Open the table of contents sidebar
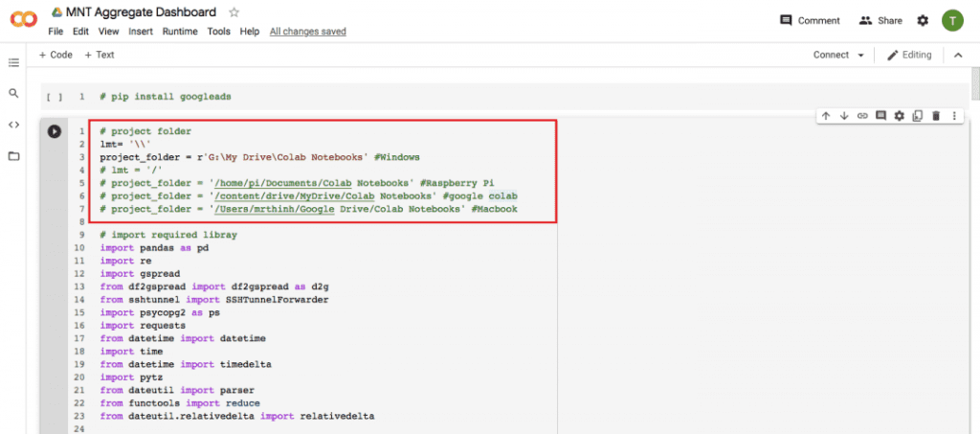Image resolution: width=980 pixels, height=434 pixels. [13, 62]
